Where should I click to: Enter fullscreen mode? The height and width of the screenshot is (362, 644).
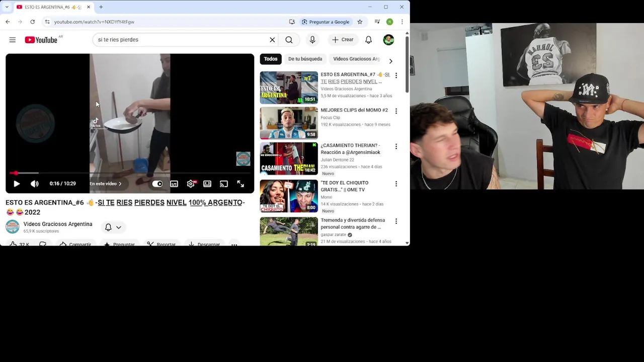pyautogui.click(x=240, y=184)
